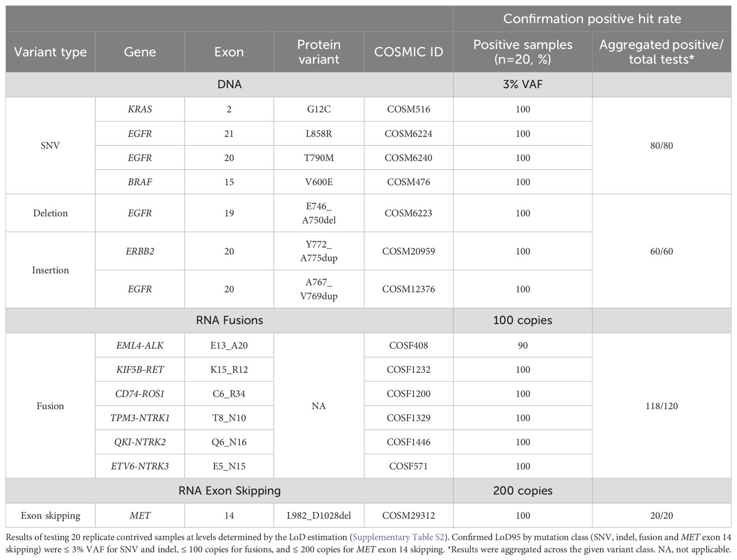The width and height of the screenshot is (737, 560).
Task: Select the COSF1329 cell
Action: point(408,418)
